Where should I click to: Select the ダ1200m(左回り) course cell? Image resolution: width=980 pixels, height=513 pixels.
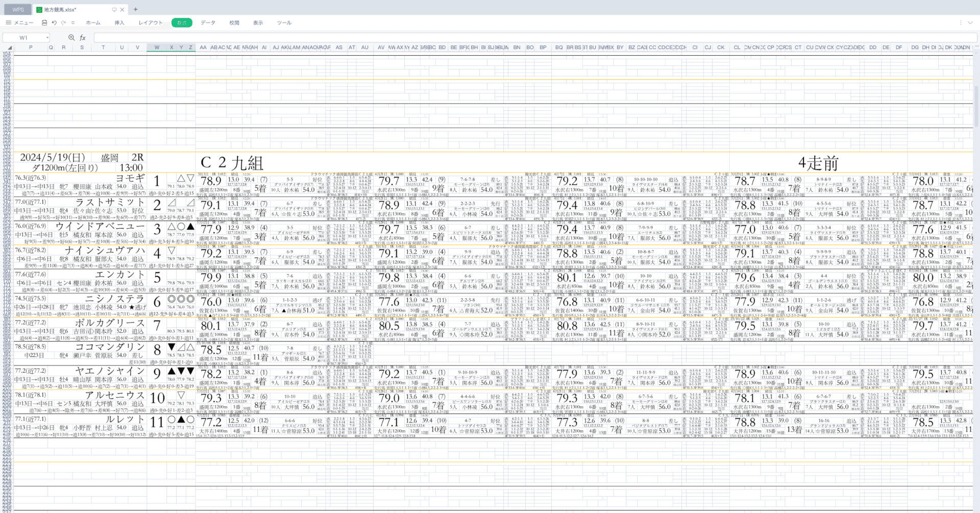tap(65, 168)
